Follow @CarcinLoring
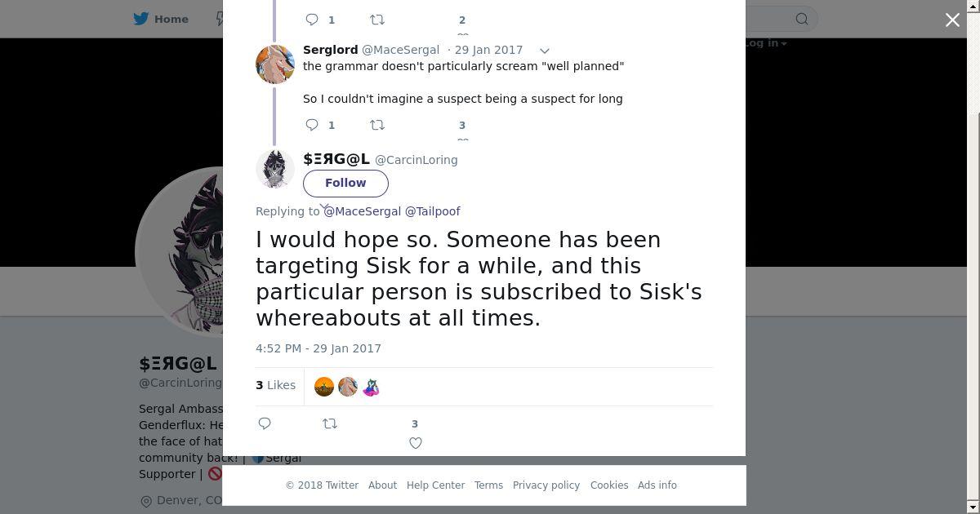The height and width of the screenshot is (514, 980). point(345,183)
